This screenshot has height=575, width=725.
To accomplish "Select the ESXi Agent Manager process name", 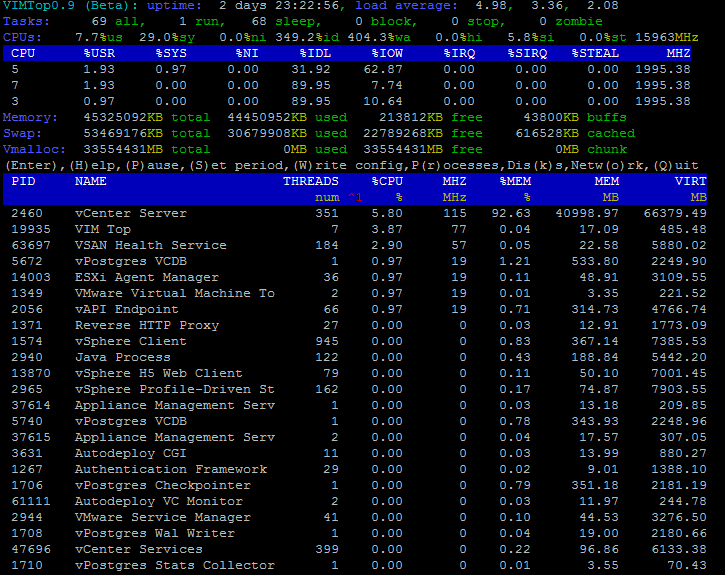I will click(x=147, y=277).
